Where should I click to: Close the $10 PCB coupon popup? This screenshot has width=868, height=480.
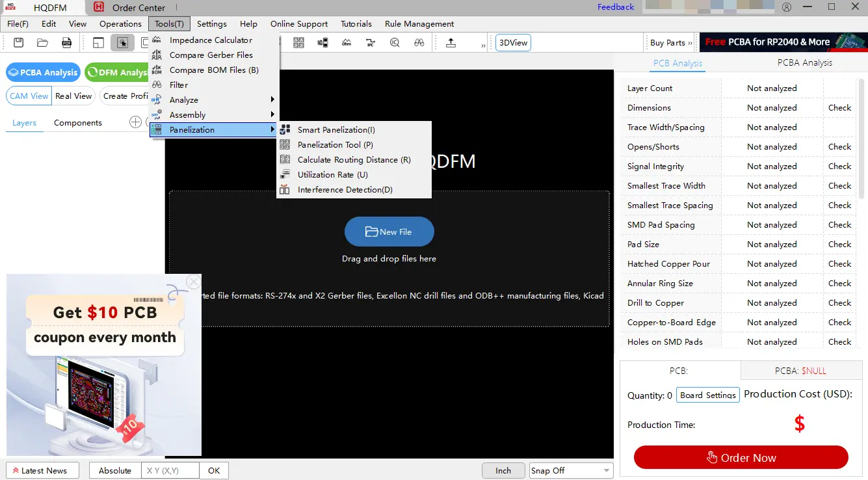pyautogui.click(x=193, y=282)
